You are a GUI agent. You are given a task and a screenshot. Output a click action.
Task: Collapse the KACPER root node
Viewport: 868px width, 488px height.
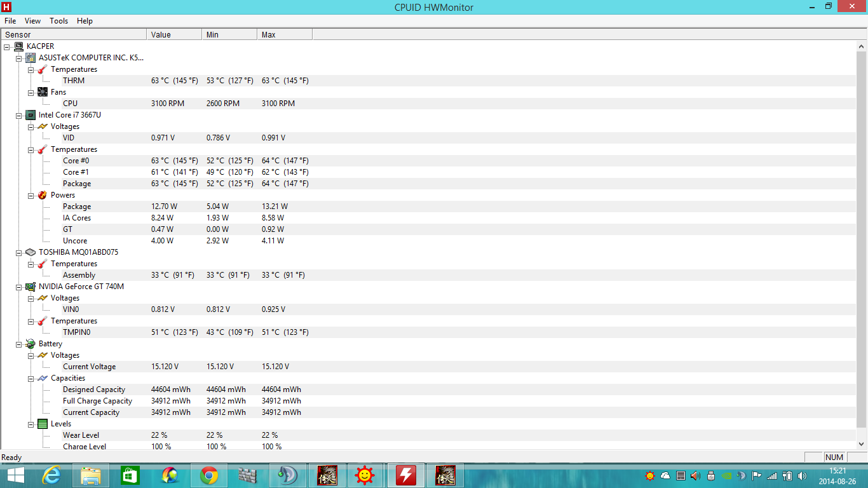click(x=6, y=46)
